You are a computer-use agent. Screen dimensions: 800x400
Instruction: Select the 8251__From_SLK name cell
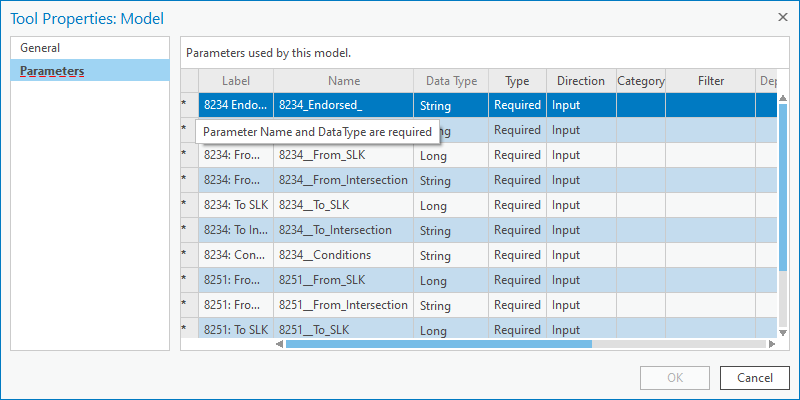[x=343, y=280]
